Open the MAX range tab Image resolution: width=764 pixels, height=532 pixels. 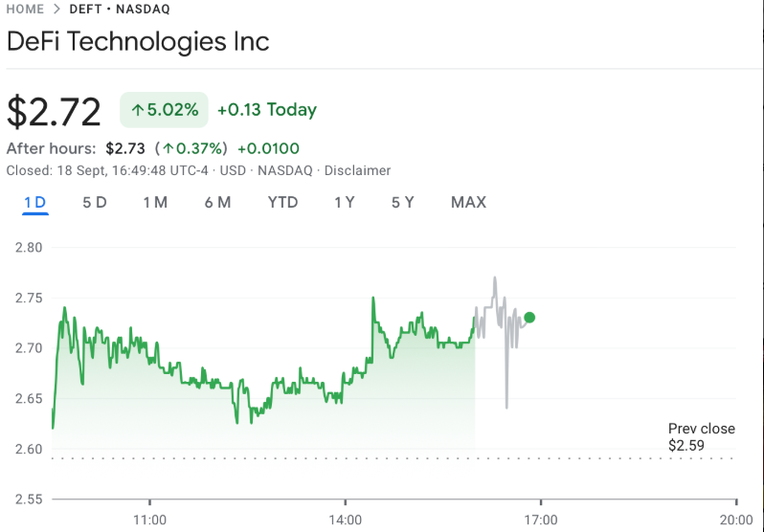tap(468, 202)
